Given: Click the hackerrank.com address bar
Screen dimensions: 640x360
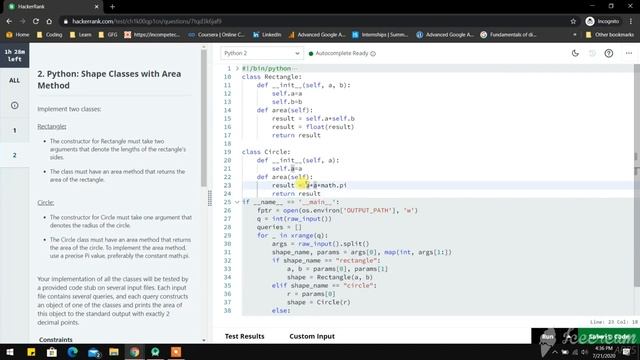Looking at the screenshot, I should (x=314, y=21).
